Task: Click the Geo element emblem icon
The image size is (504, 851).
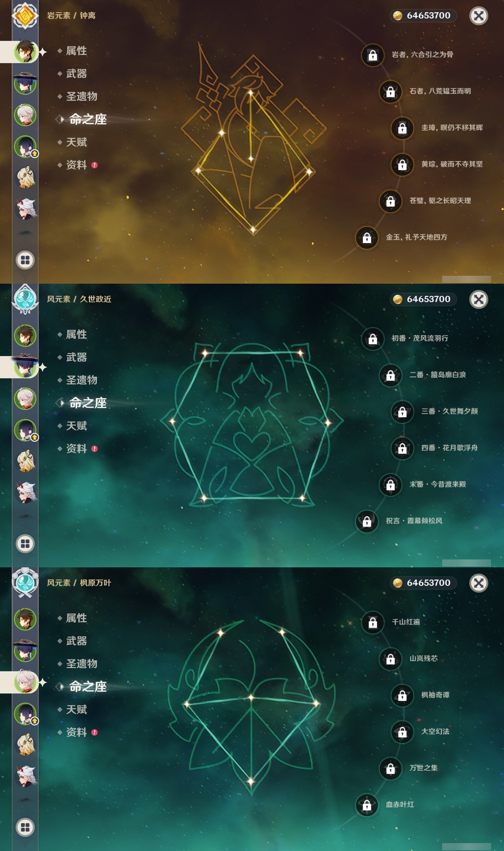Action: click(25, 16)
